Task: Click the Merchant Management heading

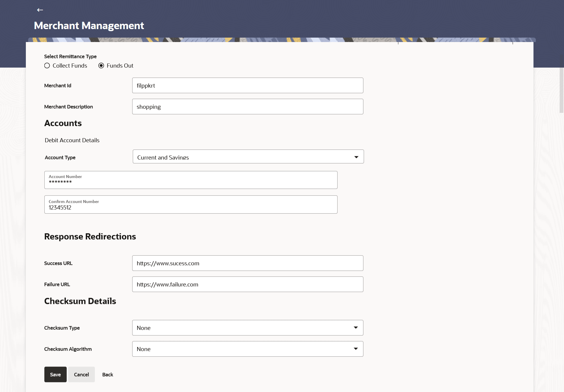Action: point(89,26)
